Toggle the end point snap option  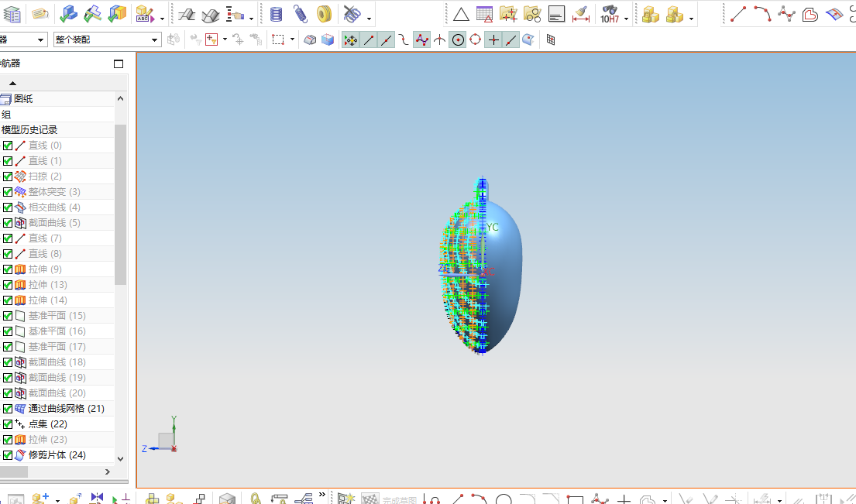369,39
